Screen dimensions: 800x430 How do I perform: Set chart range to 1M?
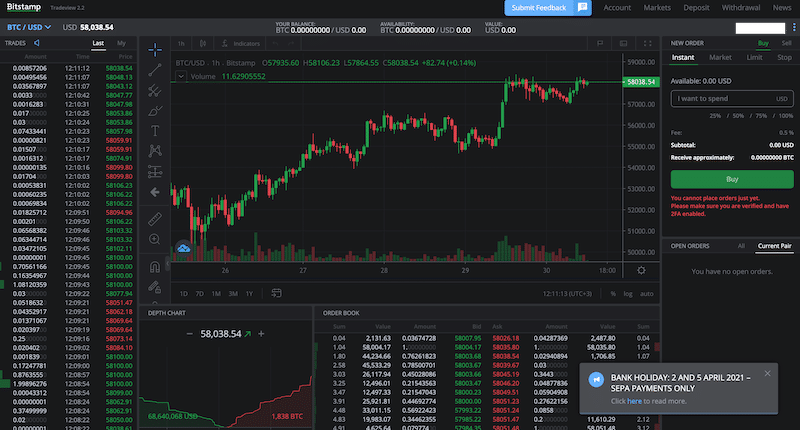click(x=216, y=294)
